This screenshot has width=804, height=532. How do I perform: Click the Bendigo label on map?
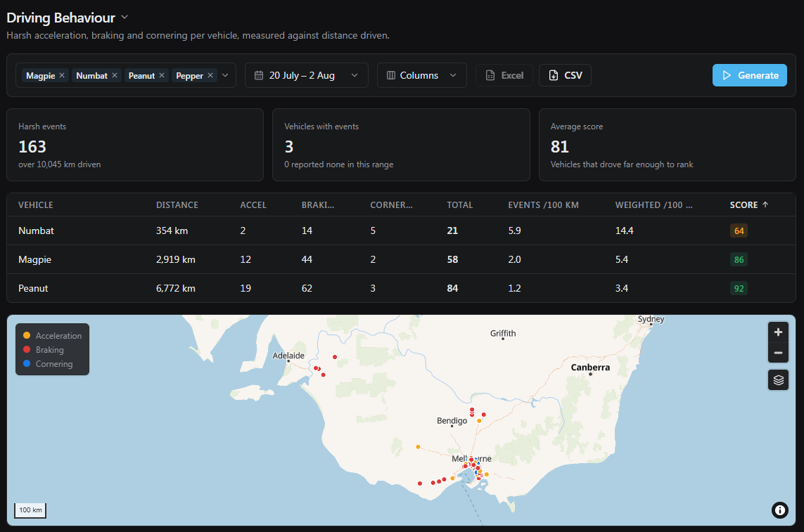click(452, 421)
